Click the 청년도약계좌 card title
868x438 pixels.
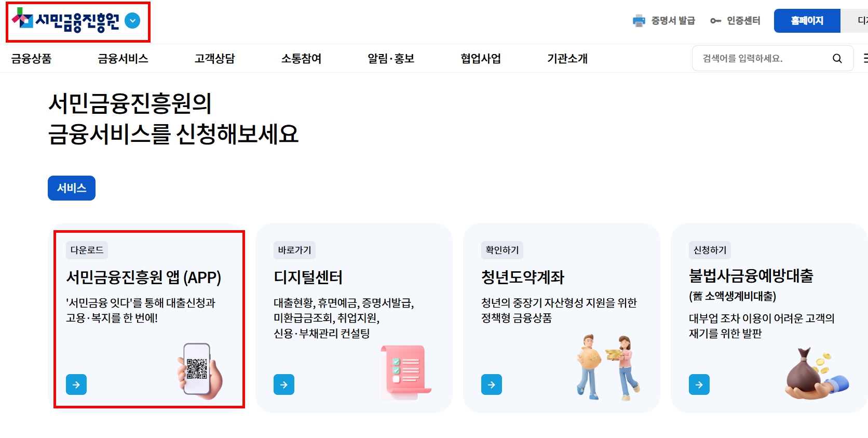[523, 277]
